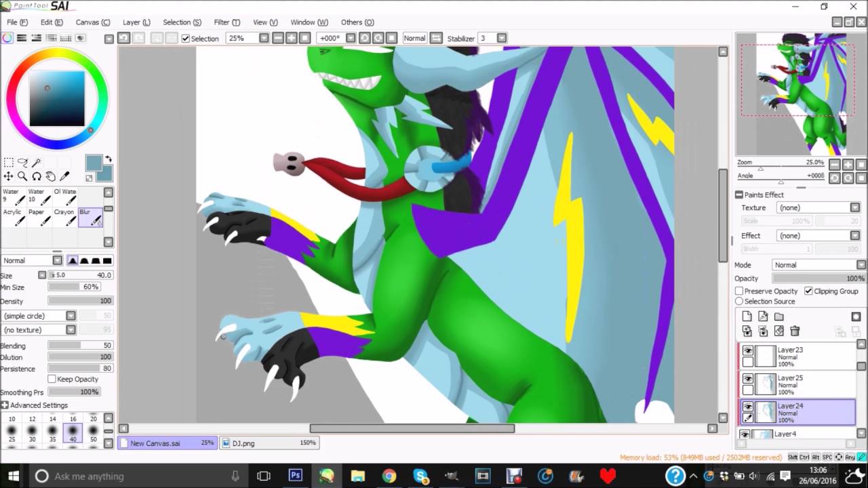Create a new normal layer

pos(747,317)
